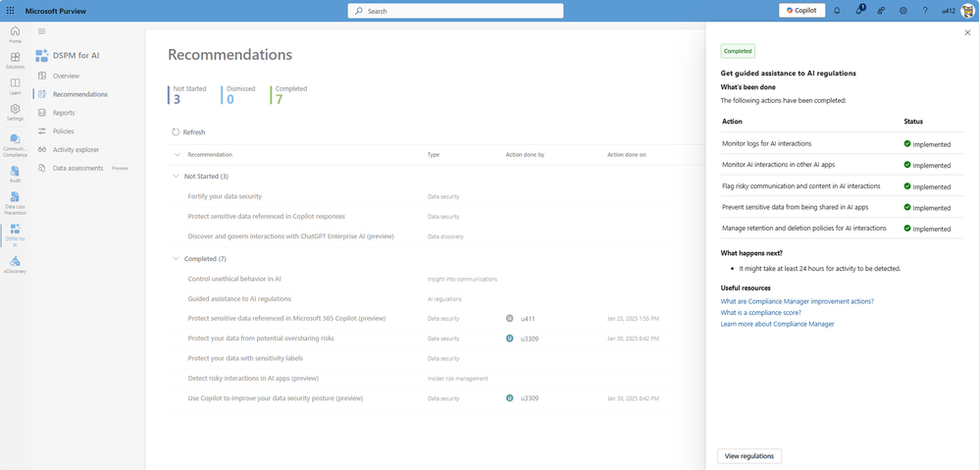This screenshot has height=470, width=980.
Task: Select Recommendations nav item
Action: tap(80, 94)
